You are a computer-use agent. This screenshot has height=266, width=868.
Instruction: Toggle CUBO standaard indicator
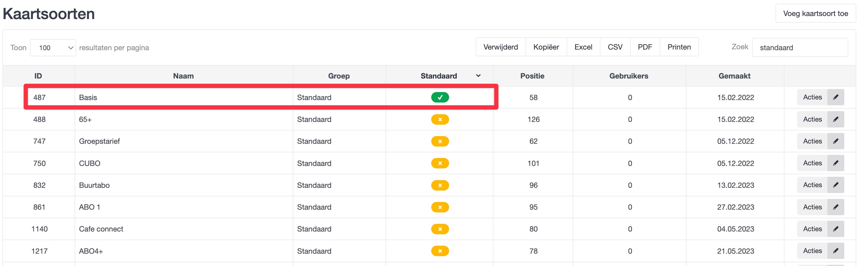click(x=440, y=163)
